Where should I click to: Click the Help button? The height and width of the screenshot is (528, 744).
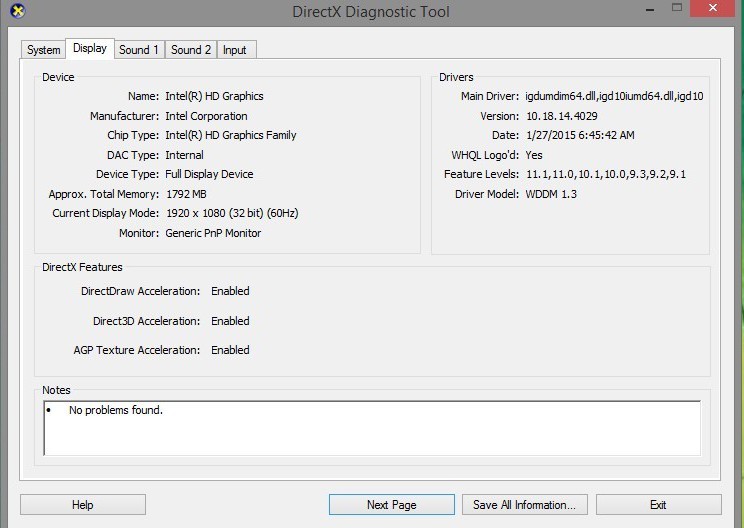pos(83,505)
